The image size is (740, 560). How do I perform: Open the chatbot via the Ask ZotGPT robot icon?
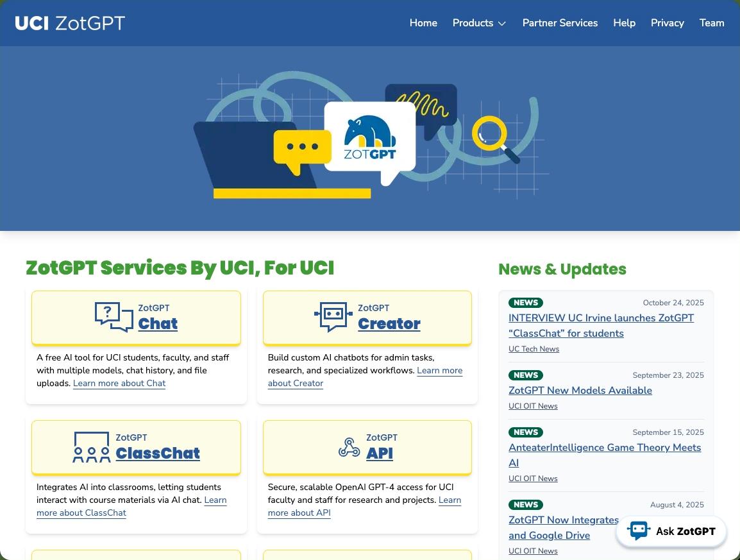(639, 530)
